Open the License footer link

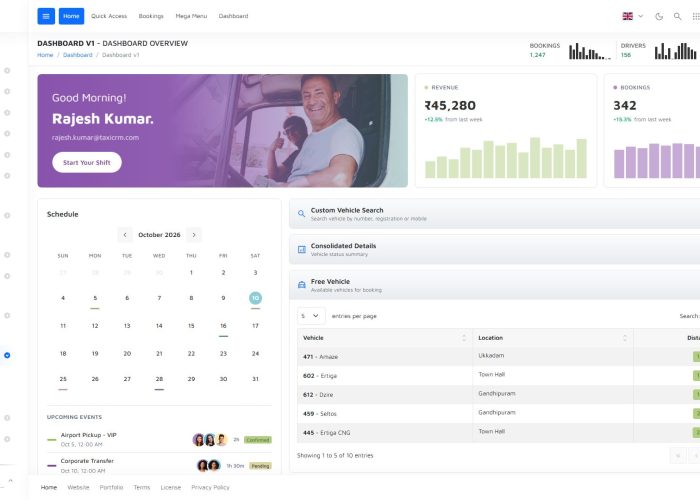coord(171,488)
